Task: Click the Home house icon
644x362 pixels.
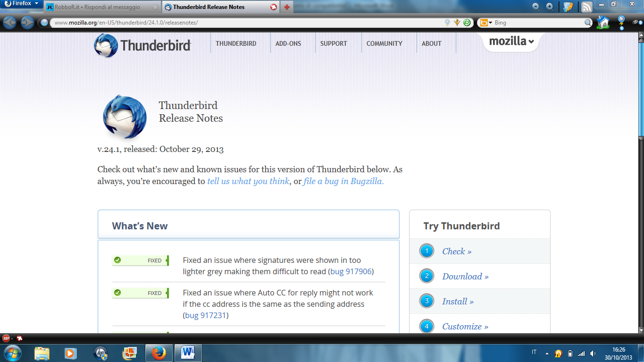Action: point(603,22)
